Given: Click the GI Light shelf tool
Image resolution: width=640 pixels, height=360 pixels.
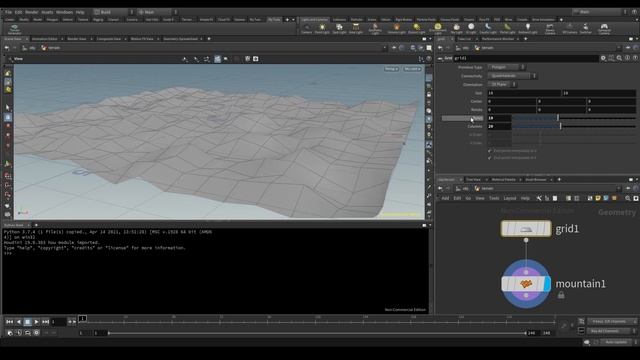Looking at the screenshot, I should 471,28.
